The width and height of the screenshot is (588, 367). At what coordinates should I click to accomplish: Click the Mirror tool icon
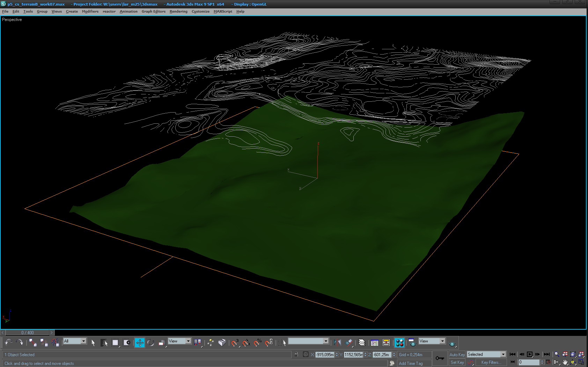click(337, 343)
